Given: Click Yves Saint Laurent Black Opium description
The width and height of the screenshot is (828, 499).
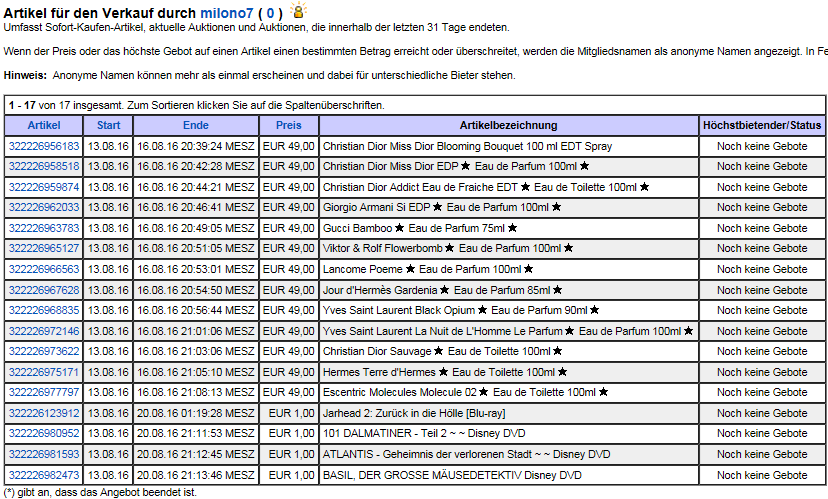Looking at the screenshot, I should [461, 310].
